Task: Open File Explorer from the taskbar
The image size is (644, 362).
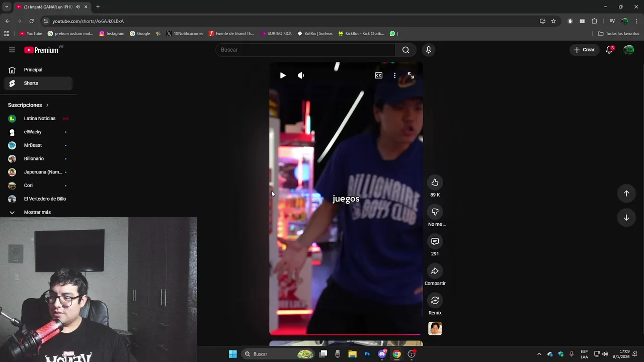Action: pos(353,354)
